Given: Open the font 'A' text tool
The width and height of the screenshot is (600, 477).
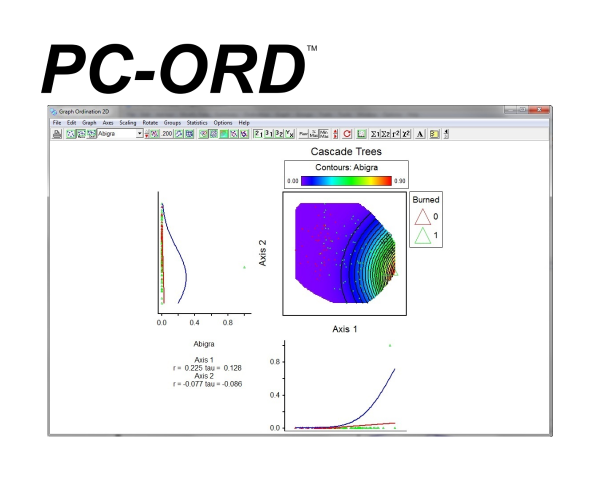Looking at the screenshot, I should coord(420,134).
